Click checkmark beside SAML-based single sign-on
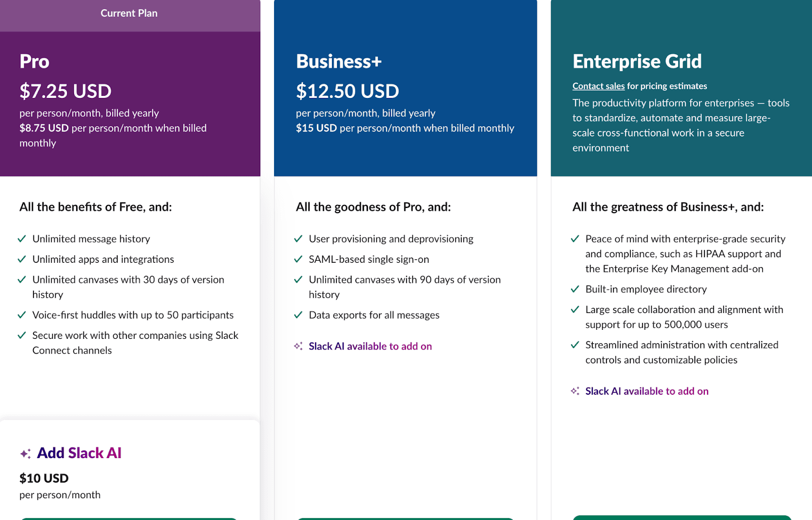812x520 pixels. 298,259
